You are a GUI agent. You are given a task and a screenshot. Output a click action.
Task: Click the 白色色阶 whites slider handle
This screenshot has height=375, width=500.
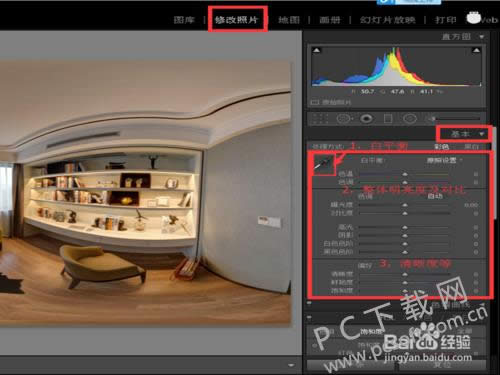pos(405,244)
